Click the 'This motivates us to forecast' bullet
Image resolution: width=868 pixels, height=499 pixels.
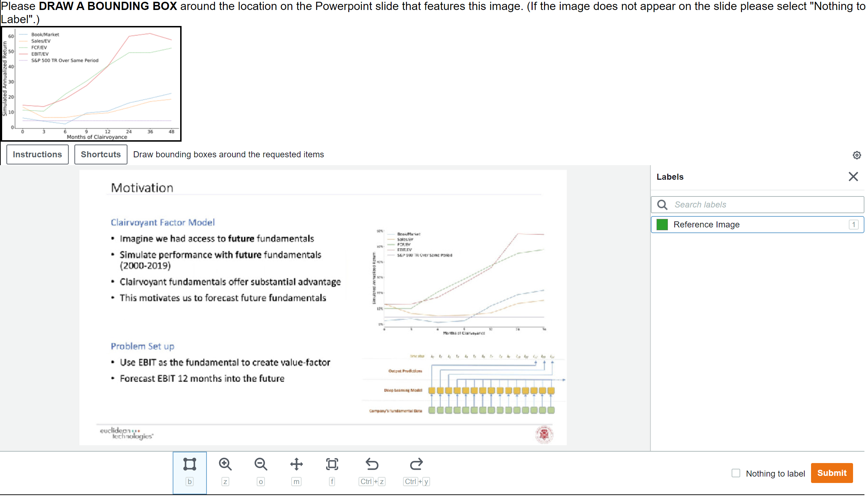tap(223, 298)
